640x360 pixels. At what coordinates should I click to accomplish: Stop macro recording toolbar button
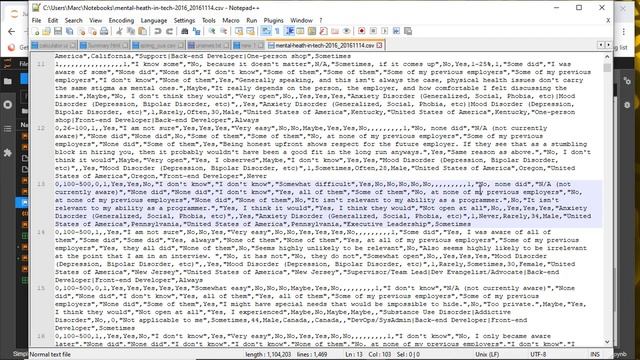coord(373,31)
